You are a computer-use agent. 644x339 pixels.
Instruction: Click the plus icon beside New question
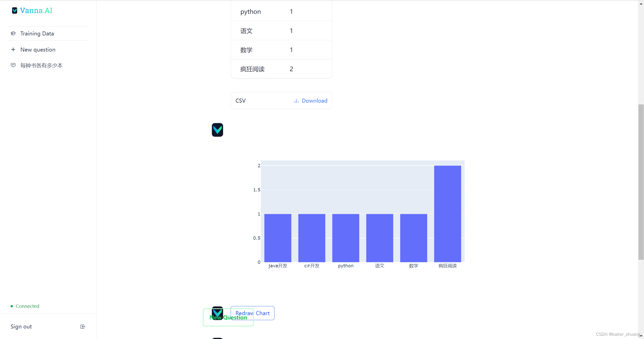pos(13,50)
